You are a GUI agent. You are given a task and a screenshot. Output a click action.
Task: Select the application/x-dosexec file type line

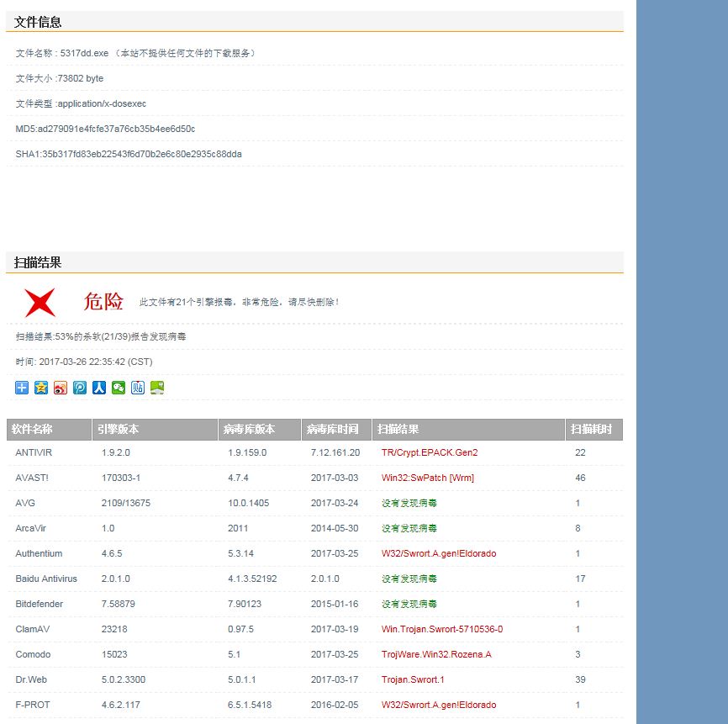[x=81, y=103]
